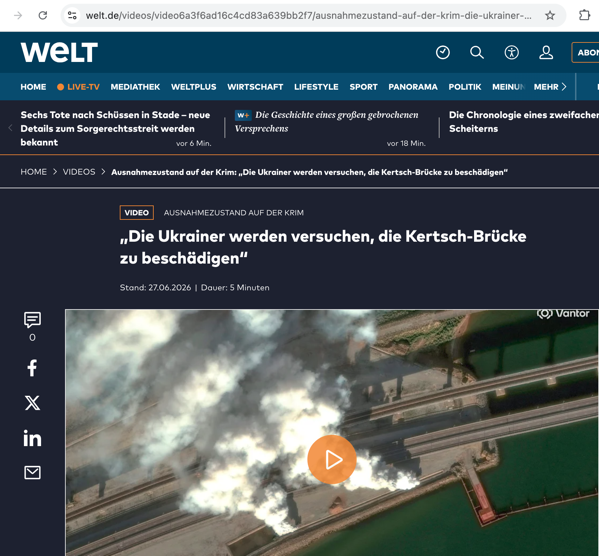Show previous headlines with left arrow
Screen dimensions: 599x556
point(10,128)
